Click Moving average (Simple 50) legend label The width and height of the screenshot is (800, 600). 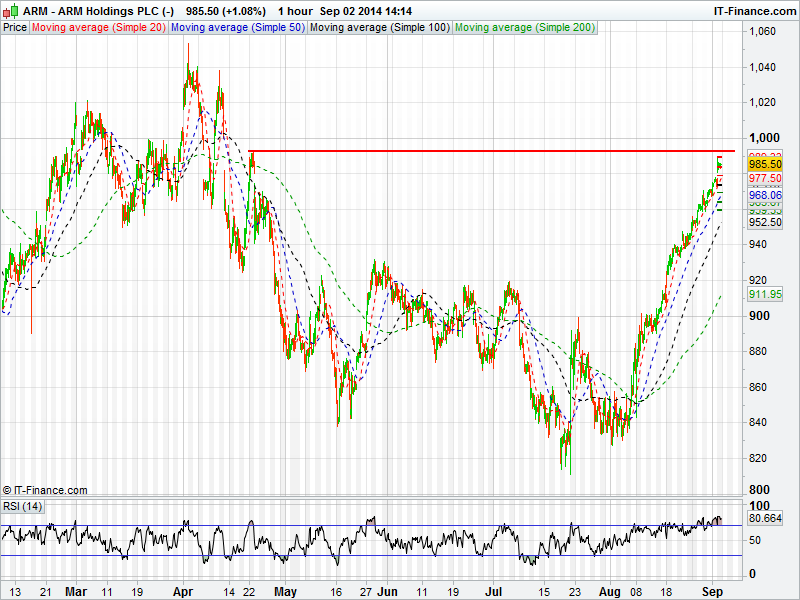click(x=237, y=27)
